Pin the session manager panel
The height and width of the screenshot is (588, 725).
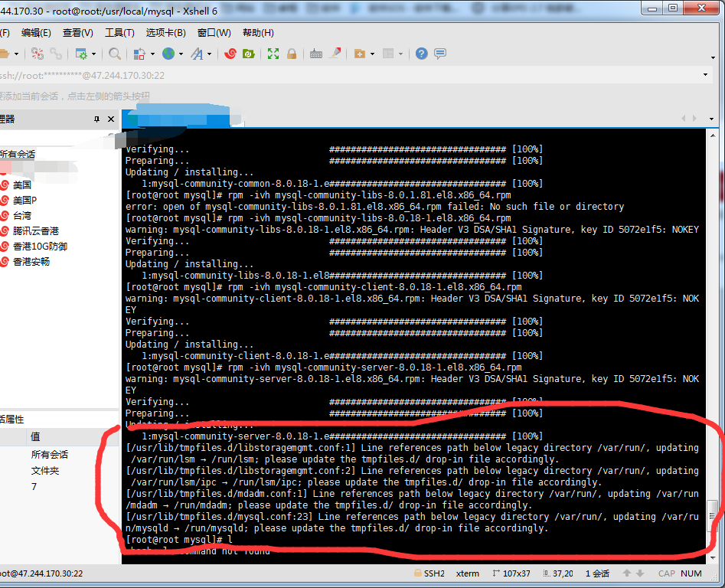pos(98,119)
